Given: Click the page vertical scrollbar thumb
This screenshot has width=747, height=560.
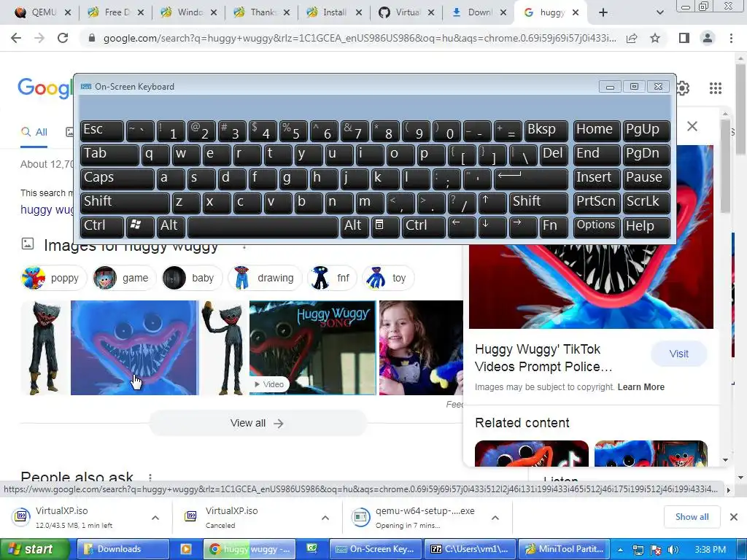Looking at the screenshot, I should 740,109.
